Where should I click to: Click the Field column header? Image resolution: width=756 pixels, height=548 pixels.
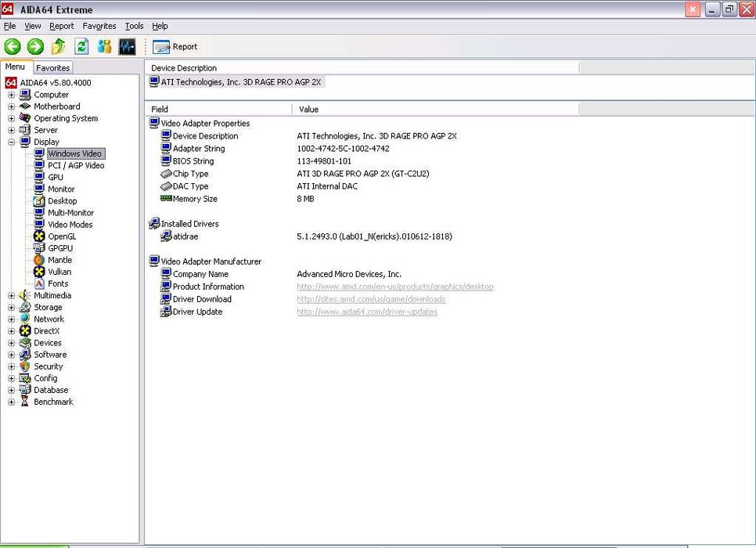click(218, 109)
